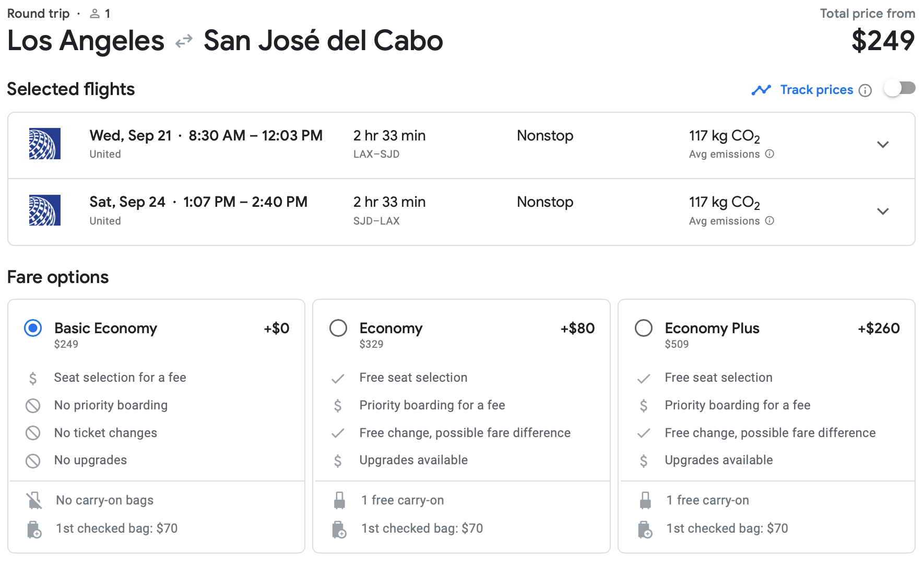Select the Economy fare radio button

pyautogui.click(x=338, y=328)
